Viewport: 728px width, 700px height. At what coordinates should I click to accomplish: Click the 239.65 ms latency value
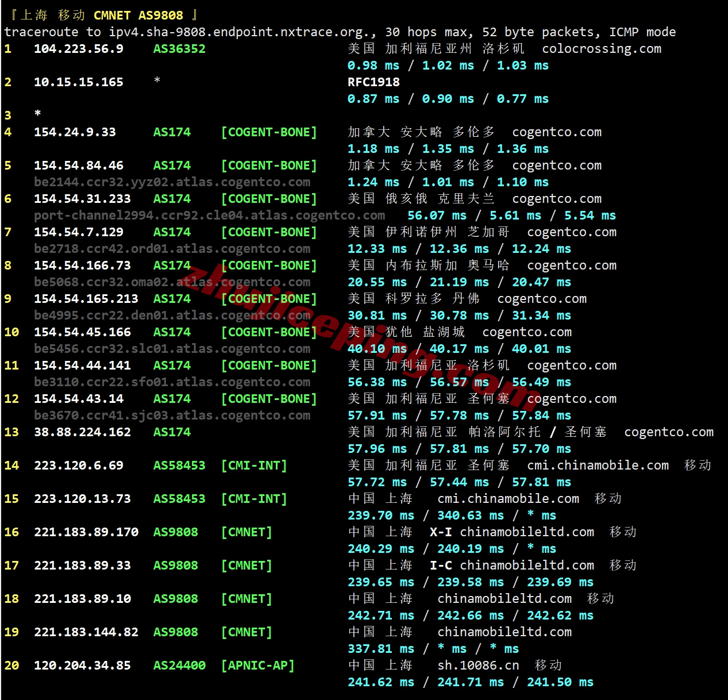coord(381,582)
